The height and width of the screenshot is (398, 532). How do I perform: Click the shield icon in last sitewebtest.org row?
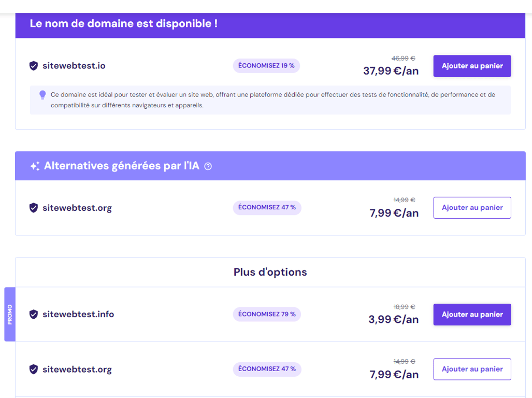34,369
